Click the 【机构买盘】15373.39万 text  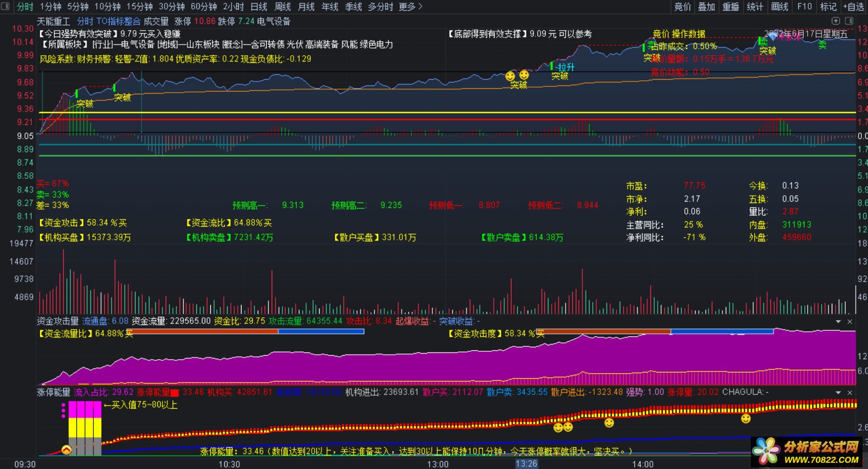tap(84, 237)
